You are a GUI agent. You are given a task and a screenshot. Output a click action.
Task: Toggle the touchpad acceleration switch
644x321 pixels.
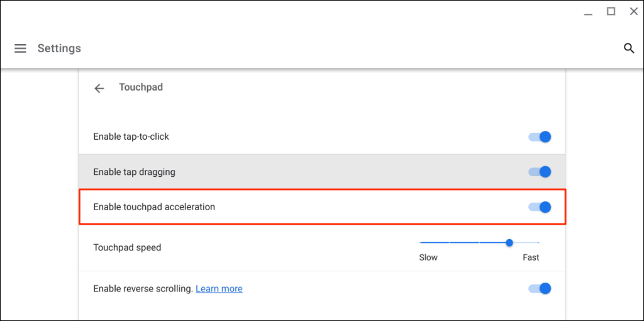(540, 207)
